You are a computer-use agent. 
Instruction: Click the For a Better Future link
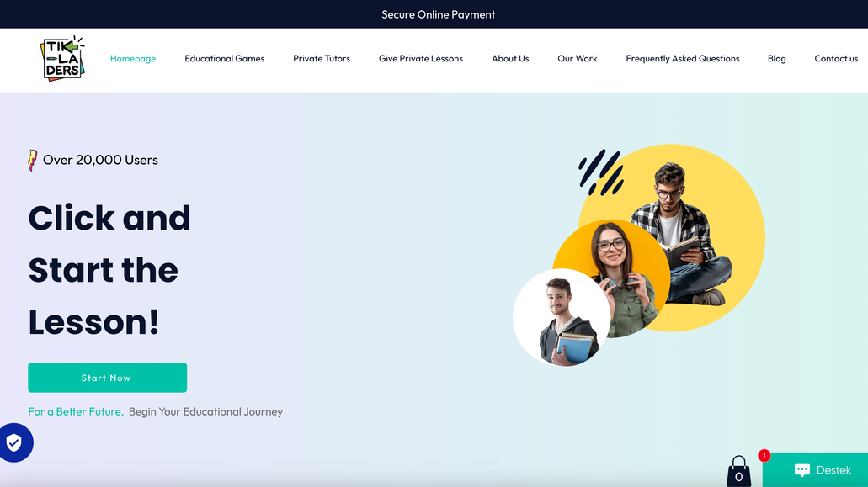coord(73,411)
